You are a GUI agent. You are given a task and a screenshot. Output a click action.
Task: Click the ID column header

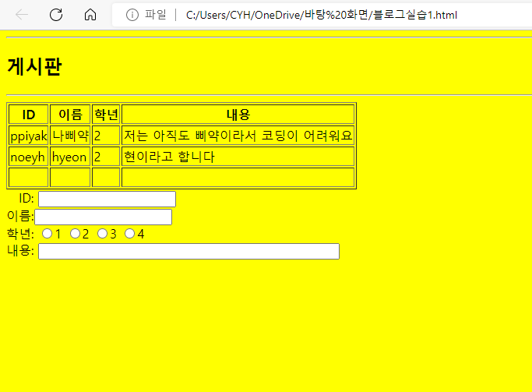point(29,115)
